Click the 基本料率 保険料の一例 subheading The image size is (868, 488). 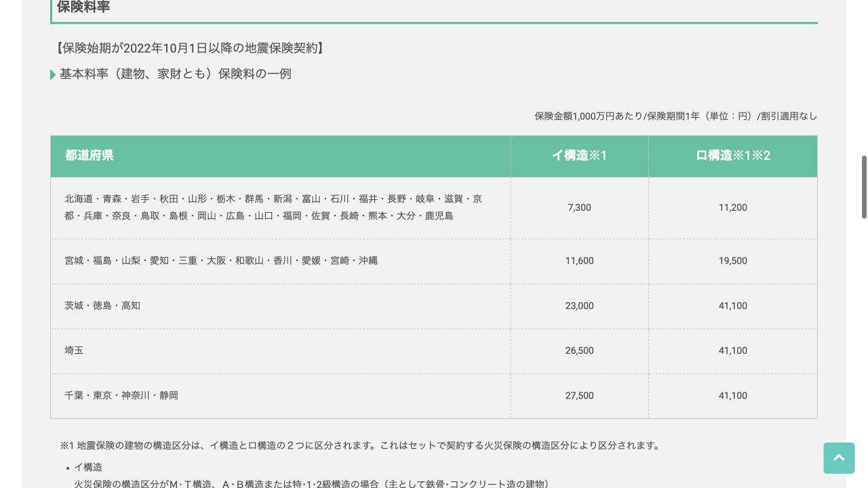[x=175, y=74]
